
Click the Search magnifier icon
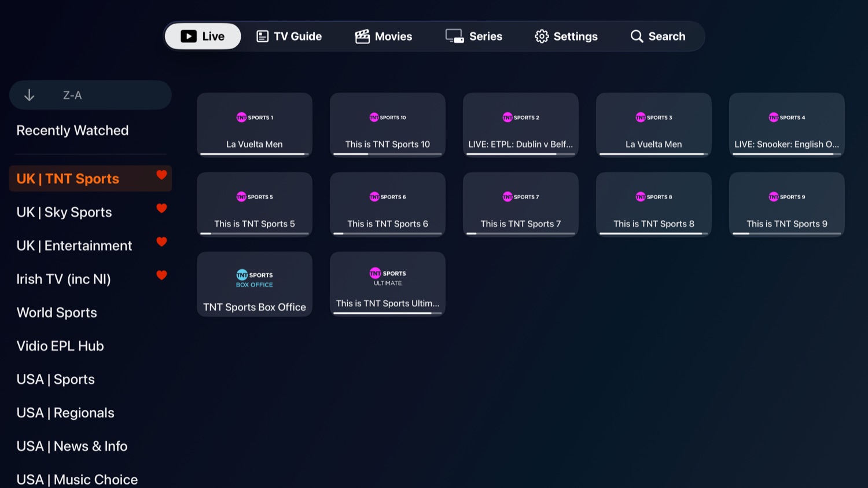[x=637, y=36]
